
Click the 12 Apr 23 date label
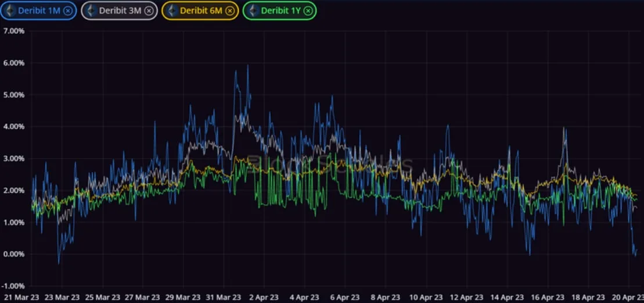pos(467,297)
